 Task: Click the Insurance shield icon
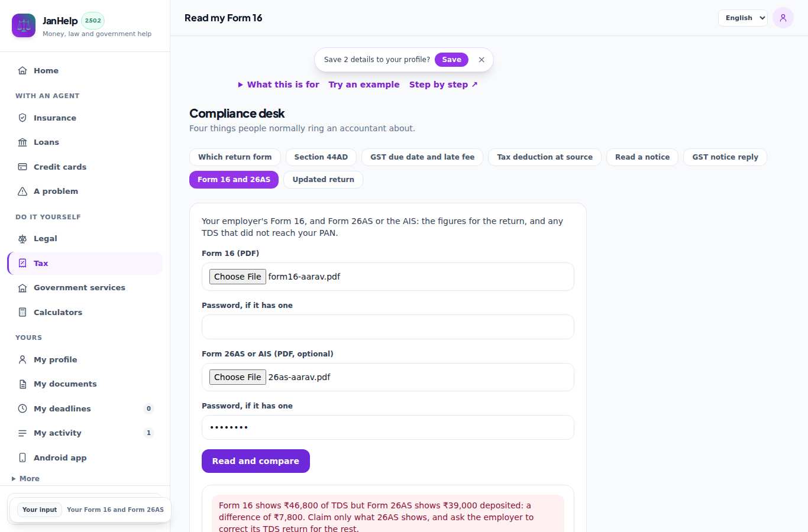click(22, 118)
